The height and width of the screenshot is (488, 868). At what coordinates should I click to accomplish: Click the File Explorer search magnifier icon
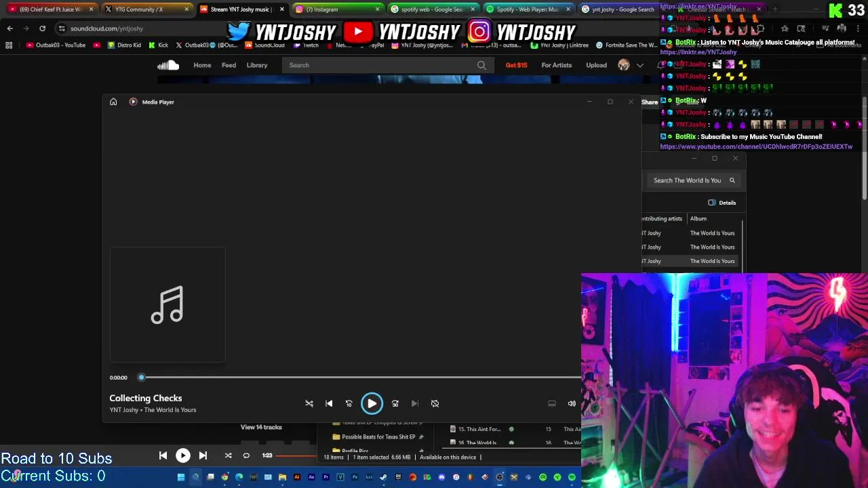point(732,180)
